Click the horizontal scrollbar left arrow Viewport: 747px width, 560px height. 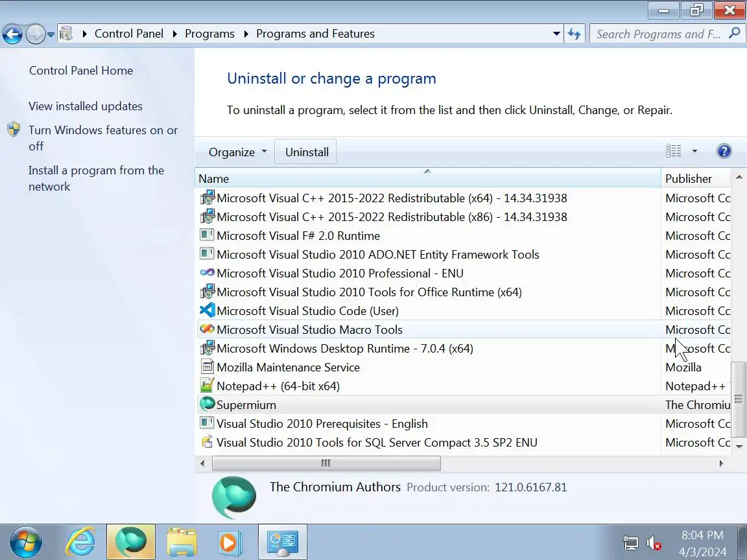pos(202,463)
